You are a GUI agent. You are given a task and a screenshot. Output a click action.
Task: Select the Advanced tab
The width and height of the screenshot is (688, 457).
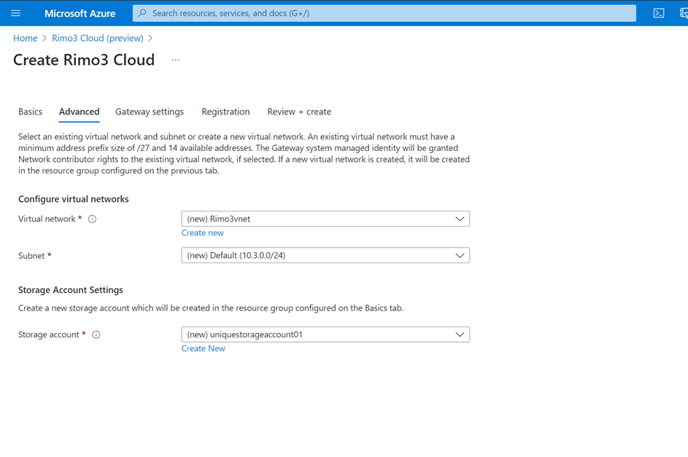coord(79,112)
